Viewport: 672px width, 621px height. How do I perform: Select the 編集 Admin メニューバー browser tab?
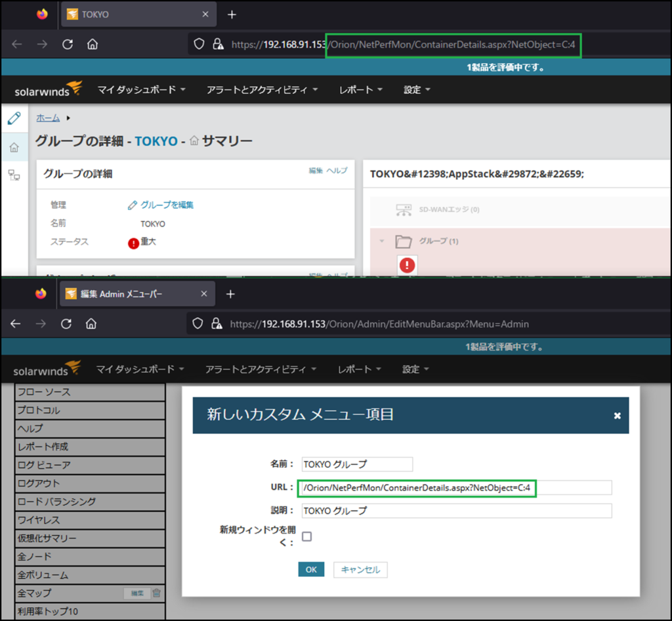137,294
